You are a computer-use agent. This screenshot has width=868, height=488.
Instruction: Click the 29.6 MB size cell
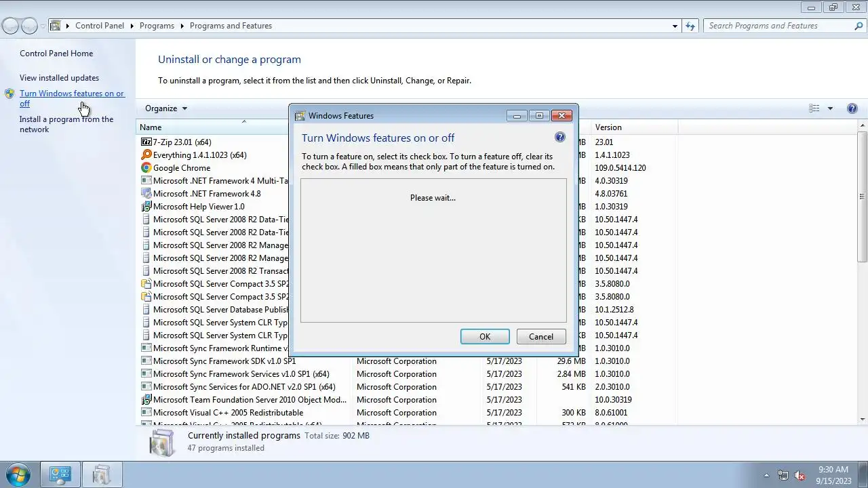571,361
